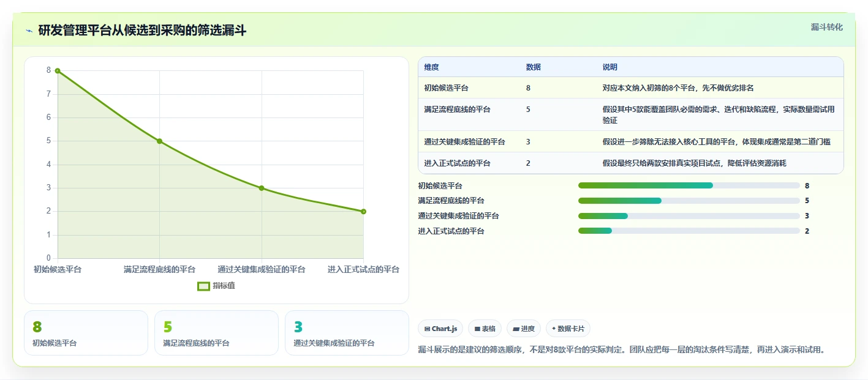Click the chart data point at value 3
This screenshot has width=868, height=380.
tap(262, 188)
